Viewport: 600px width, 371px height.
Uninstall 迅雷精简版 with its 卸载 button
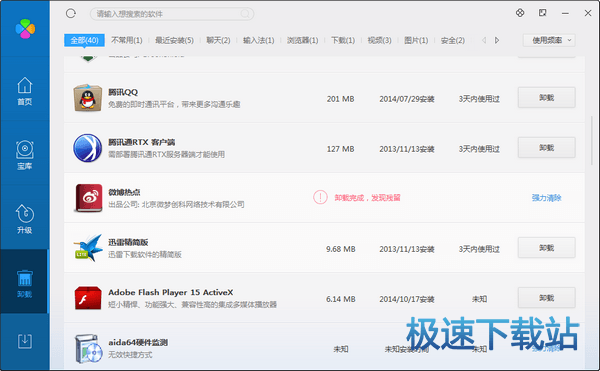[x=546, y=248]
